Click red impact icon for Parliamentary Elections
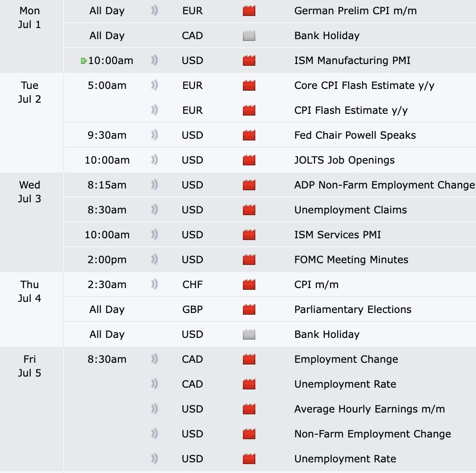Viewport: 476px width, 473px height. (249, 309)
